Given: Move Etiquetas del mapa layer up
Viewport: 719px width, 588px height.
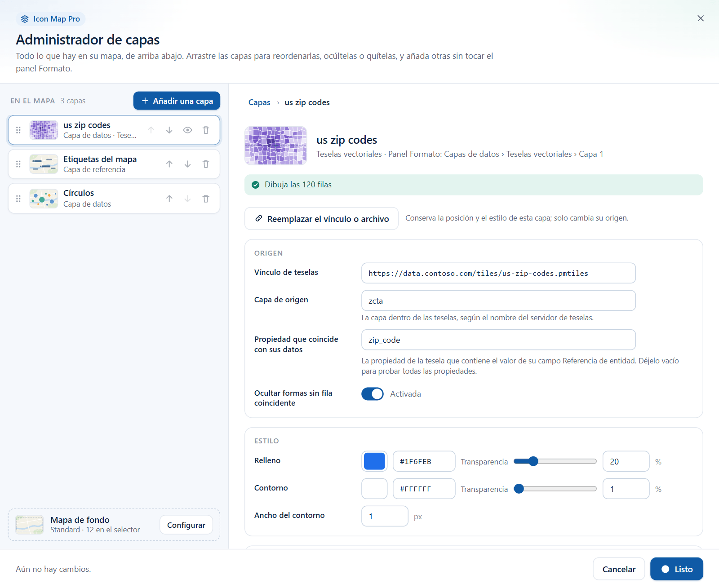Looking at the screenshot, I should [x=169, y=164].
